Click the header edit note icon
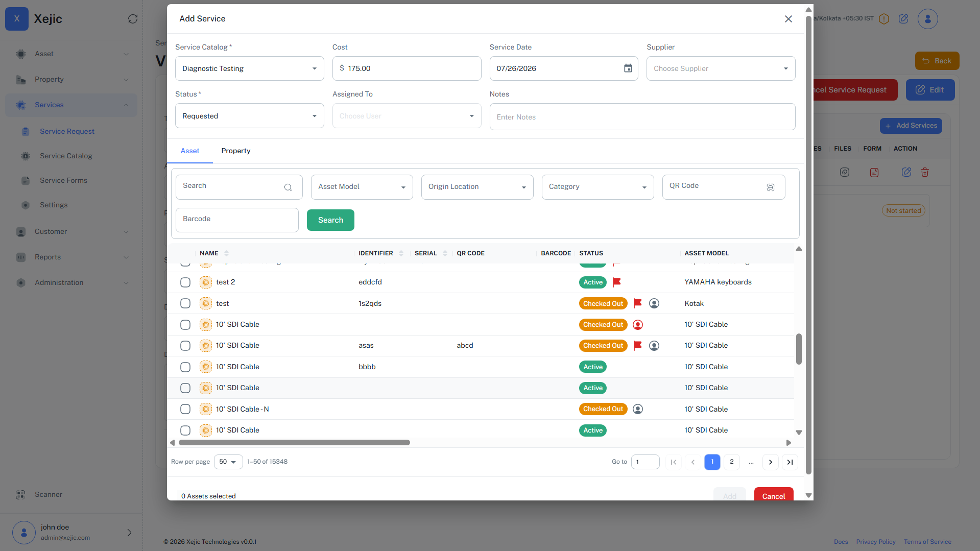The width and height of the screenshot is (980, 551). coord(903,19)
